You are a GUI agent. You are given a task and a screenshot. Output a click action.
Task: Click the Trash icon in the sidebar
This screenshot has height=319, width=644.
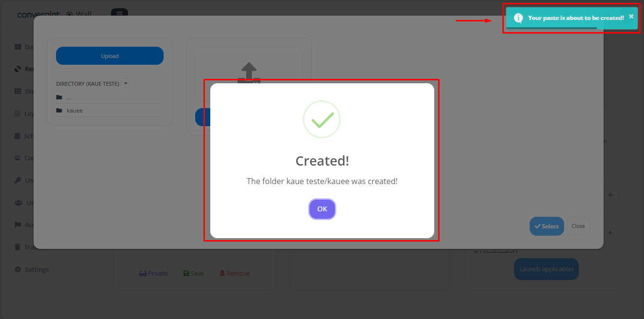tap(18, 247)
